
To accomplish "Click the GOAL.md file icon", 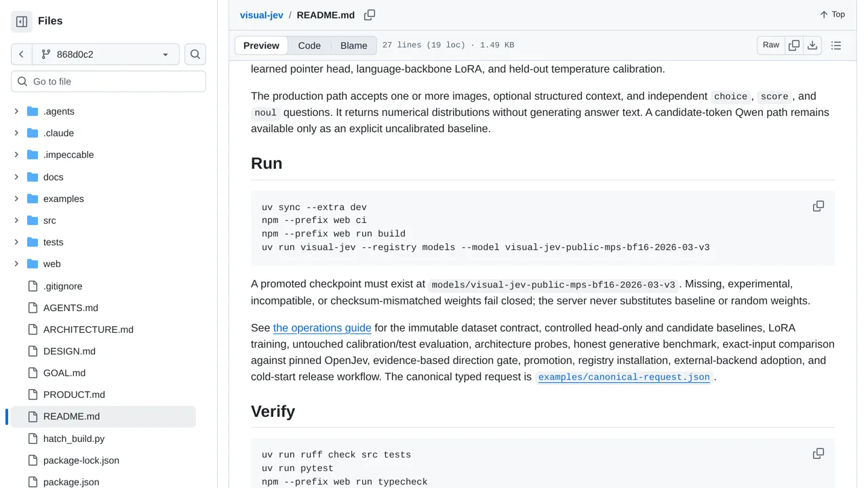I will (33, 373).
